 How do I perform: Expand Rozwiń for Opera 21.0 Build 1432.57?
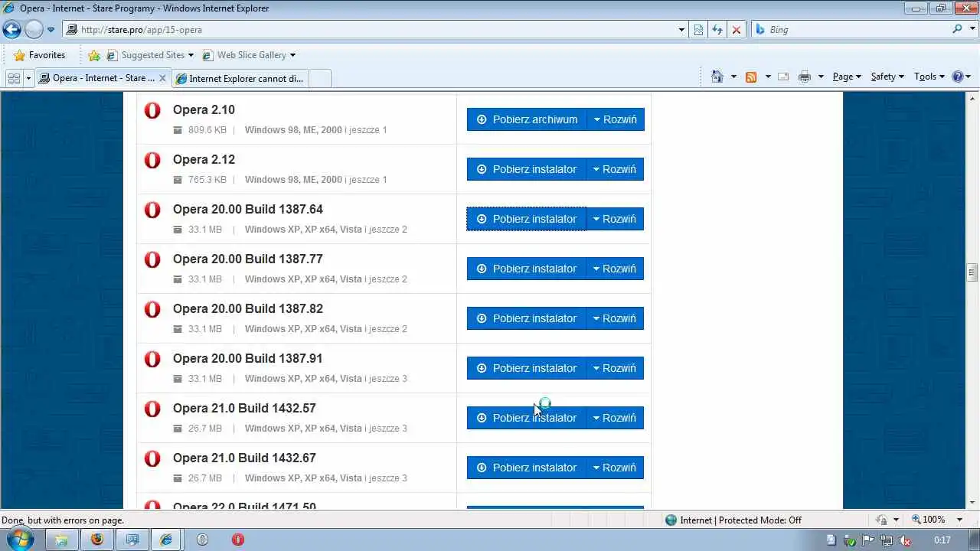point(616,418)
